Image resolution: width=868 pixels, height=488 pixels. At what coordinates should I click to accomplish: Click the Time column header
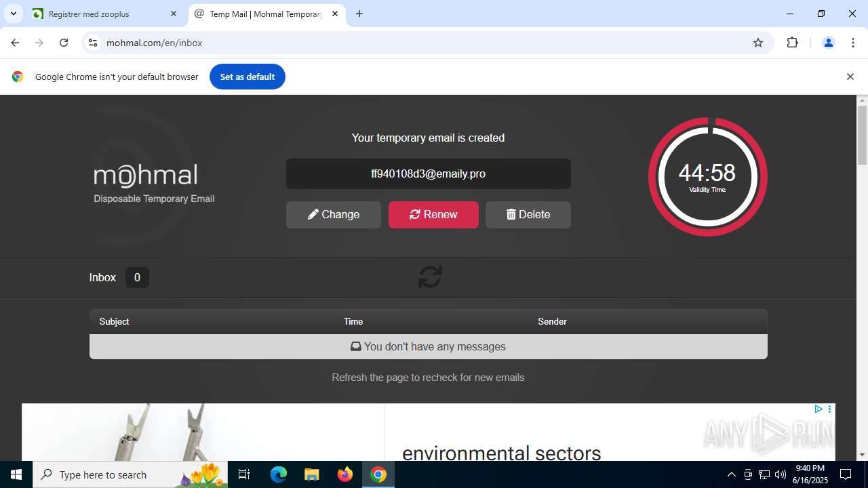click(353, 321)
